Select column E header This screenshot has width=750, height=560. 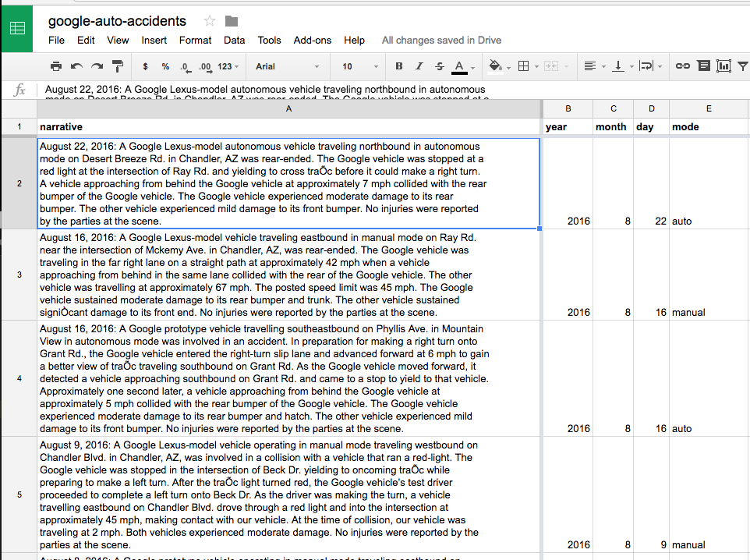709,108
